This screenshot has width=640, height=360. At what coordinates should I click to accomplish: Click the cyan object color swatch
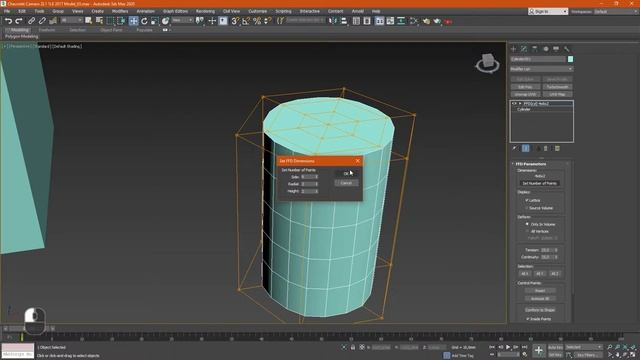570,59
